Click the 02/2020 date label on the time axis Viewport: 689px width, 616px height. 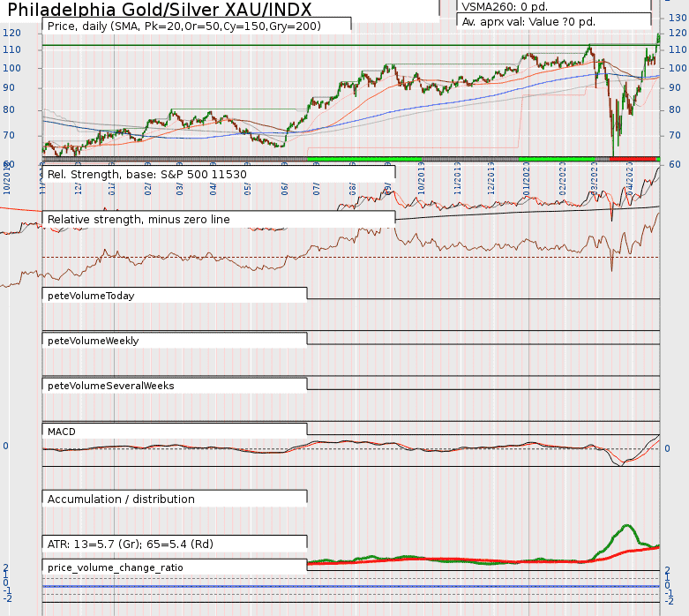tap(562, 178)
